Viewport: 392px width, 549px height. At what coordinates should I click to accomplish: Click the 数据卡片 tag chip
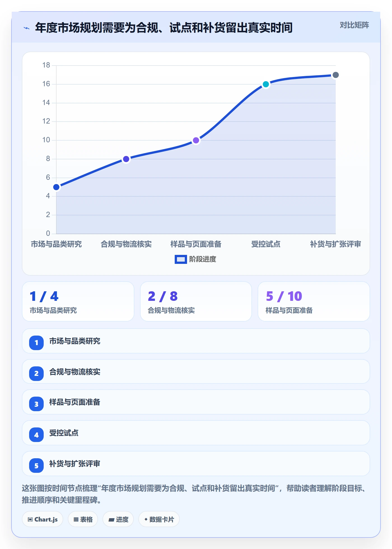(159, 519)
